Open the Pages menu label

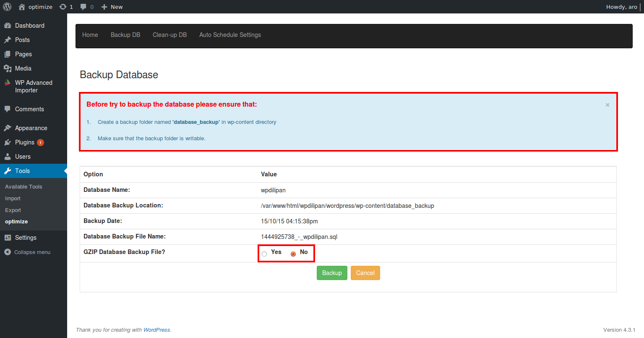pos(23,54)
